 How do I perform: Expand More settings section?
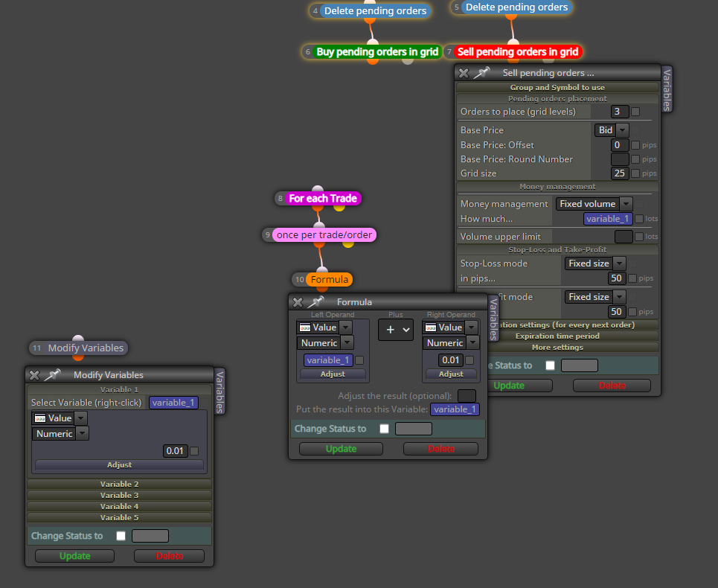click(557, 347)
